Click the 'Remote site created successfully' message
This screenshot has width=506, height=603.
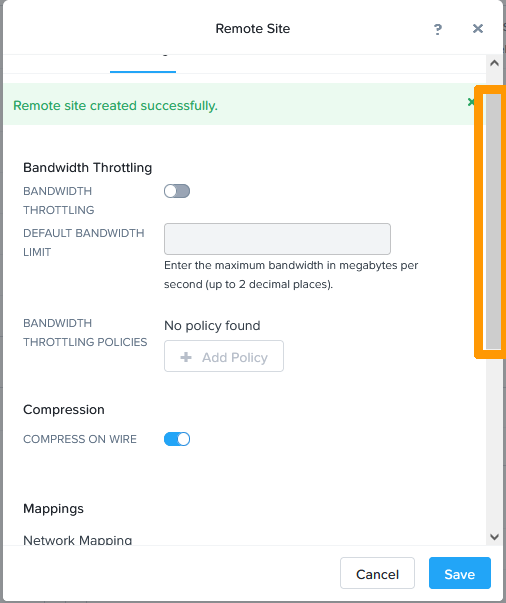[x=115, y=106]
